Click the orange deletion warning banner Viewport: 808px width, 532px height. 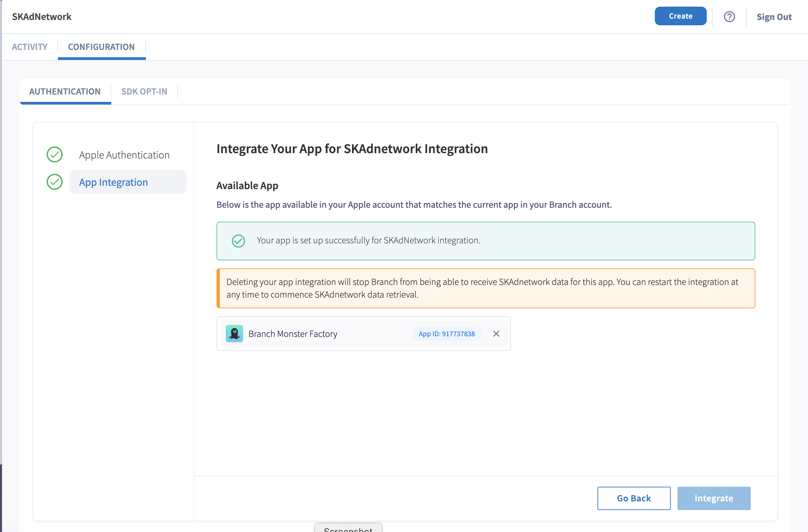(x=486, y=288)
